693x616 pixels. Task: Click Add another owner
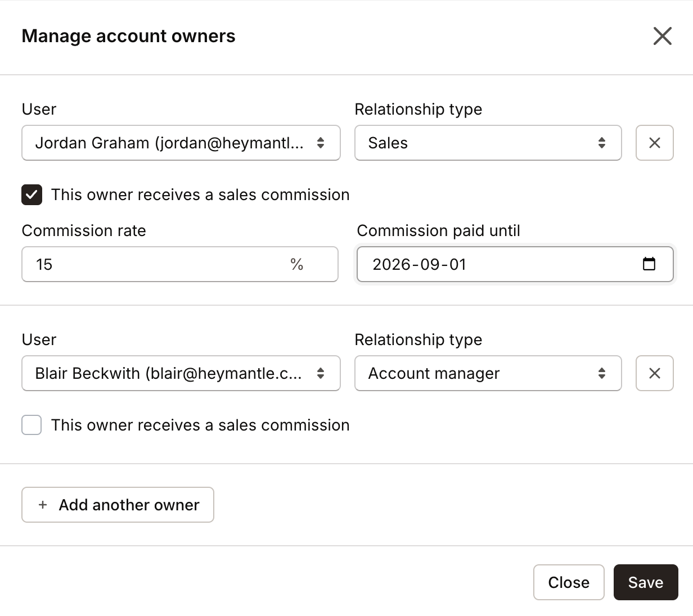[x=118, y=505]
